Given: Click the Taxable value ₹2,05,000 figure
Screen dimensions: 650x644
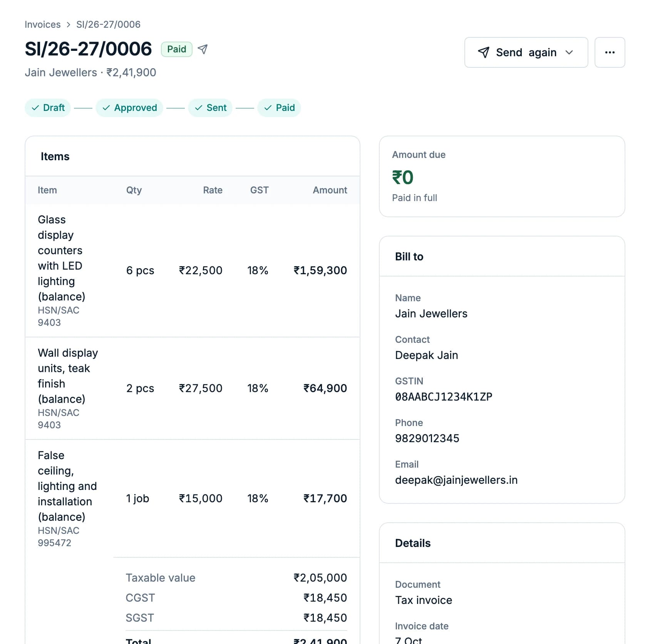Looking at the screenshot, I should 320,578.
